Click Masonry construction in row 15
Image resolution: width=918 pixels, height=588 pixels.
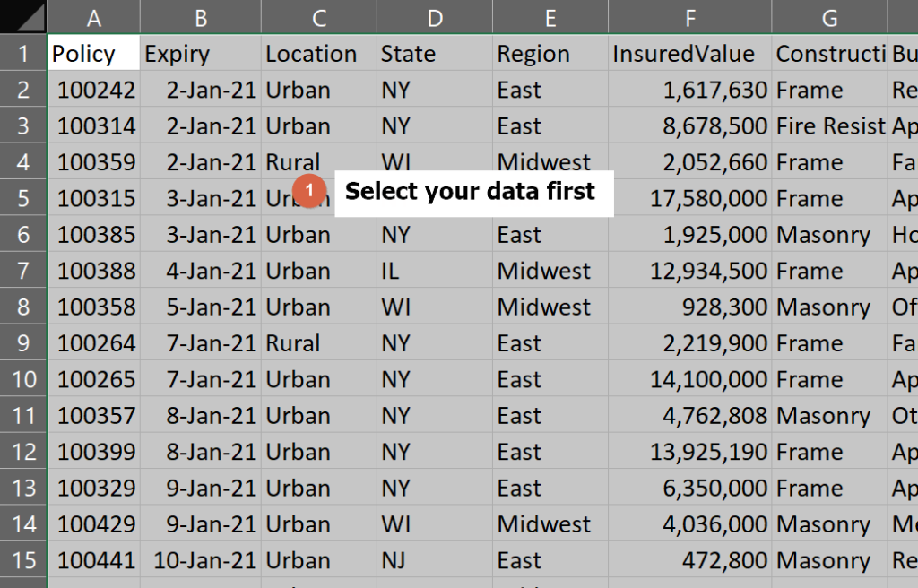(x=829, y=559)
